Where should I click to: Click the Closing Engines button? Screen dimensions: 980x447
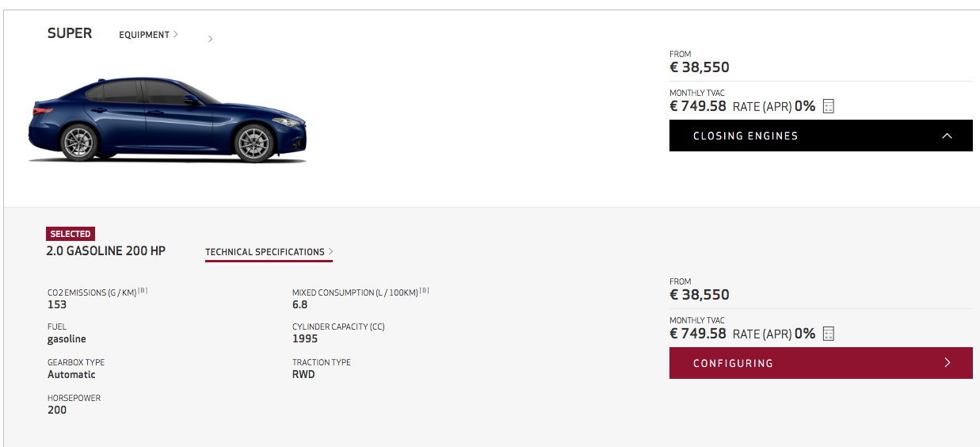pos(821,136)
